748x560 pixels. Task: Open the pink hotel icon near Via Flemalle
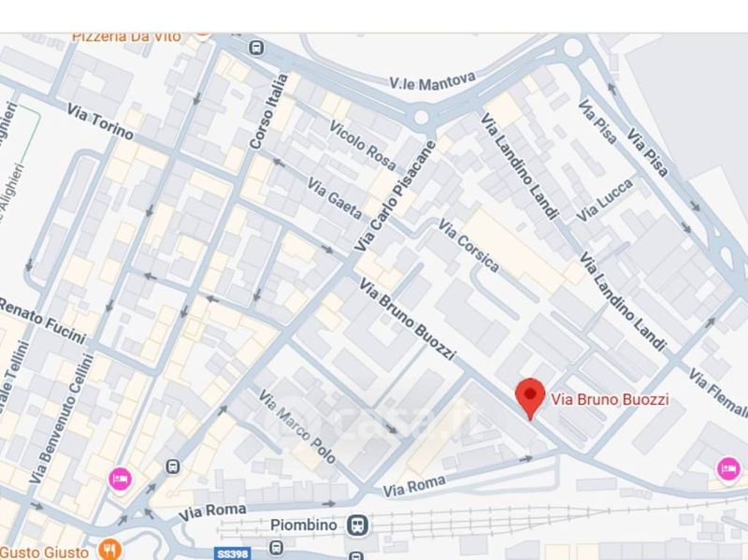pyautogui.click(x=728, y=468)
